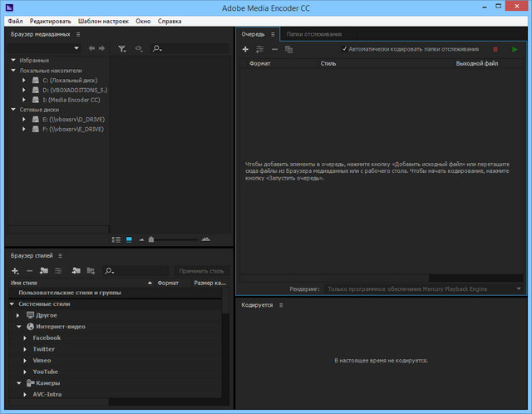Image resolution: width=532 pixels, height=414 pixels.
Task: Click the add source (+) icon in Queue
Action: point(245,50)
